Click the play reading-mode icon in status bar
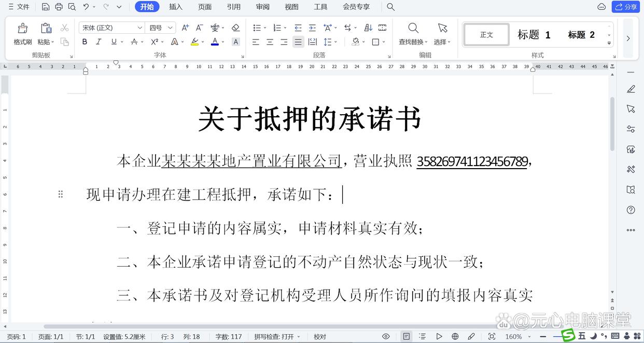 [x=439, y=337]
